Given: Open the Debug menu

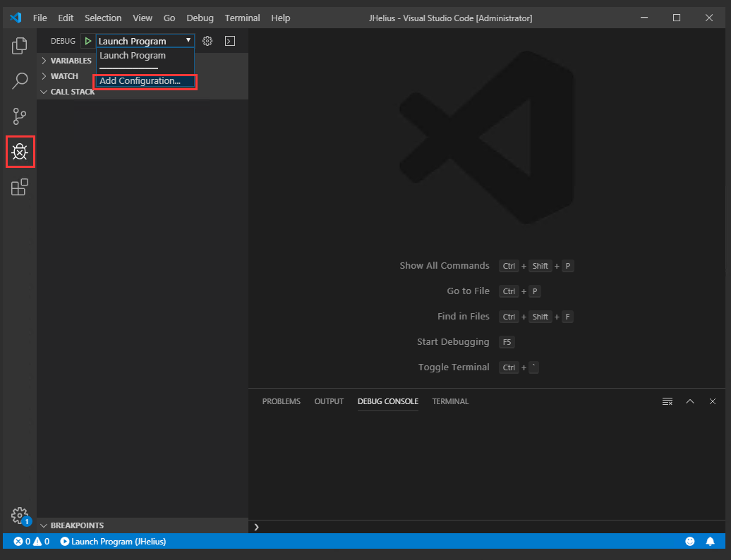Looking at the screenshot, I should pos(200,18).
